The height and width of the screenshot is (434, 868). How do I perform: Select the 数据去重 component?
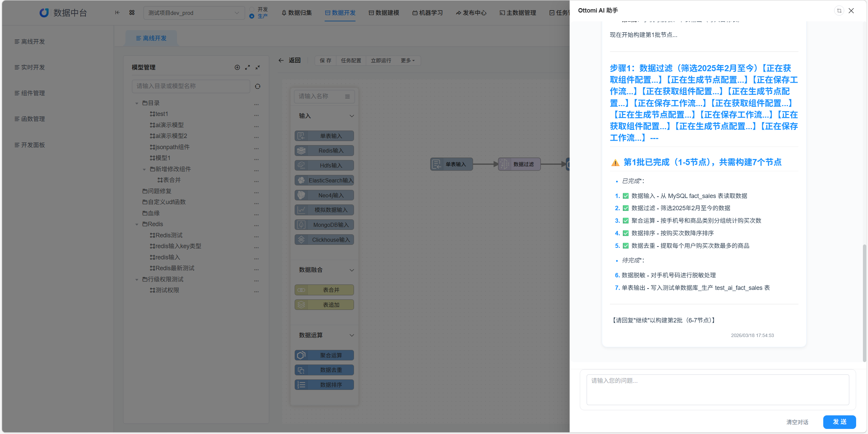324,370
